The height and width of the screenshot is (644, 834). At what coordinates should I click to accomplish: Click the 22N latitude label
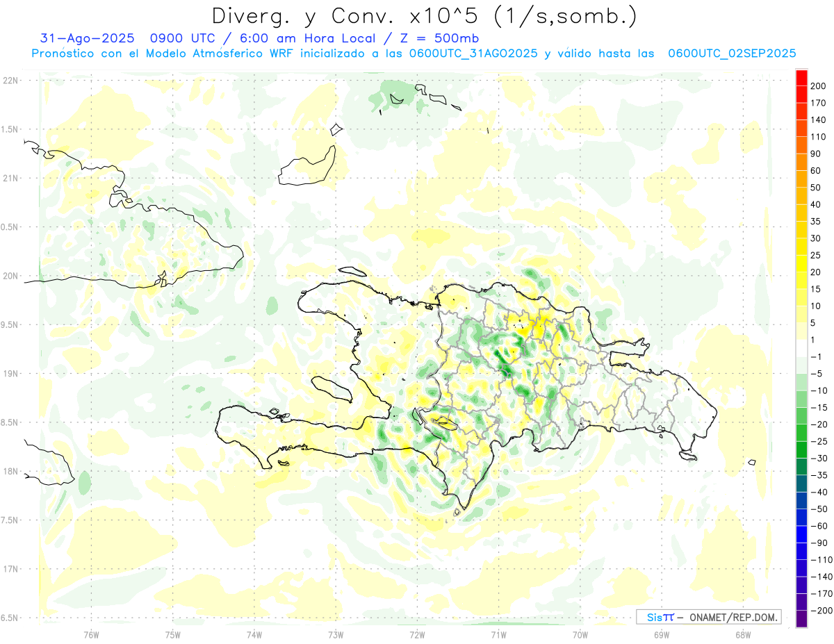pyautogui.click(x=10, y=81)
